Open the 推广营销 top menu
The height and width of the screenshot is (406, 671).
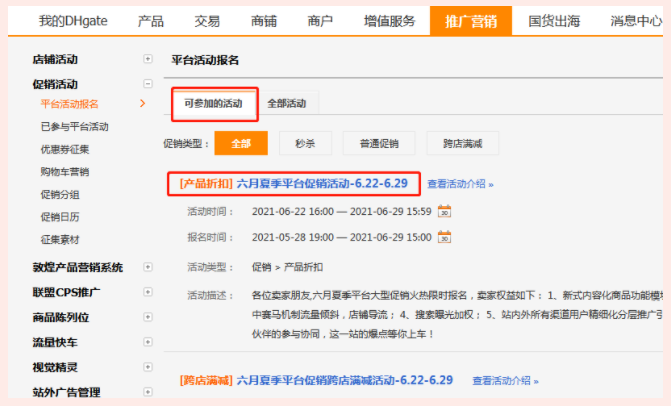470,21
